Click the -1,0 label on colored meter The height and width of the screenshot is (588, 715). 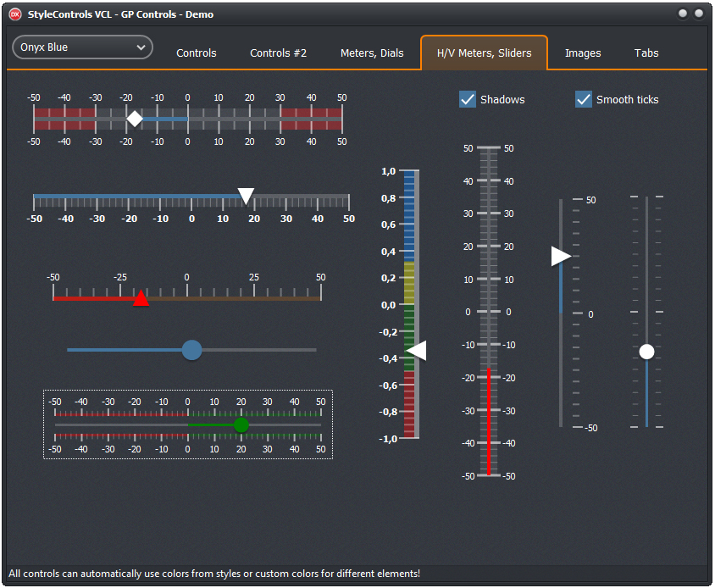click(387, 439)
